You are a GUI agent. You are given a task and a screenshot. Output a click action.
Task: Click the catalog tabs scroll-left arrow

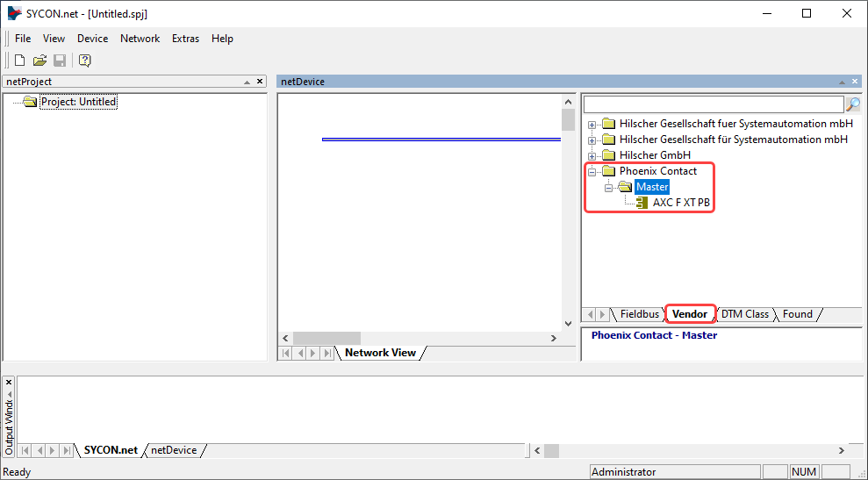[x=591, y=314]
